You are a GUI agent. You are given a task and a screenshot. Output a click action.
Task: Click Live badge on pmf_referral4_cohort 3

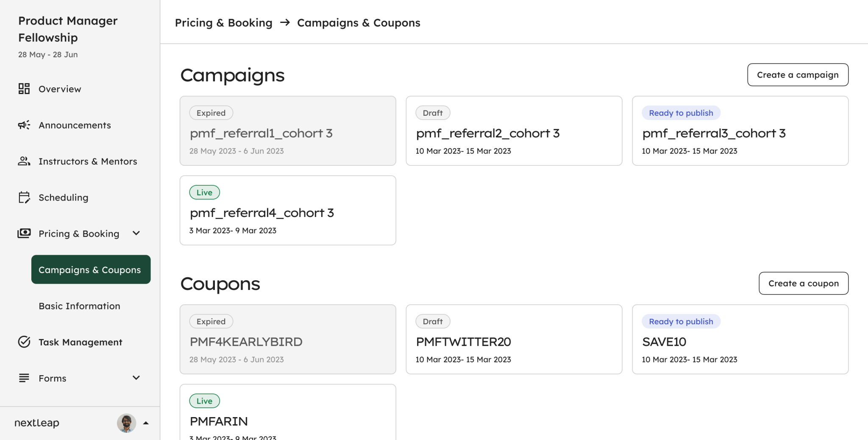tap(204, 192)
